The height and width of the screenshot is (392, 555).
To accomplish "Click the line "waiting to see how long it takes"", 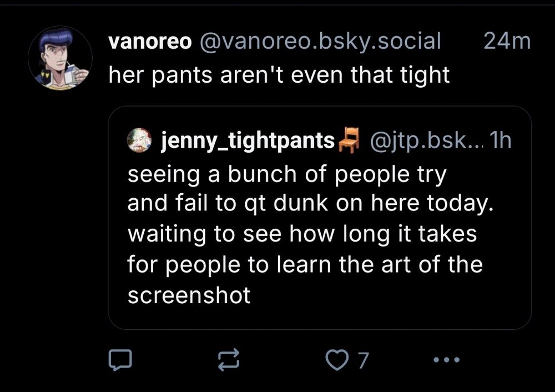I will pos(302,234).
